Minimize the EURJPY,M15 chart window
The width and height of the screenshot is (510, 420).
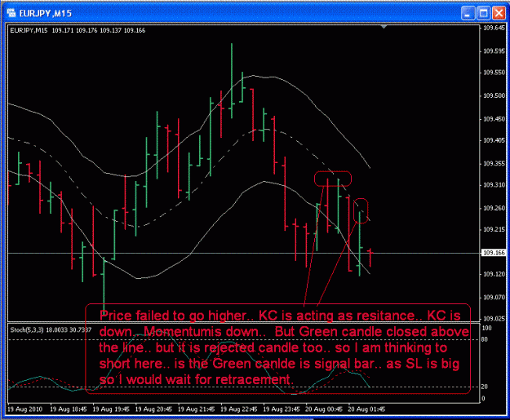pos(468,13)
